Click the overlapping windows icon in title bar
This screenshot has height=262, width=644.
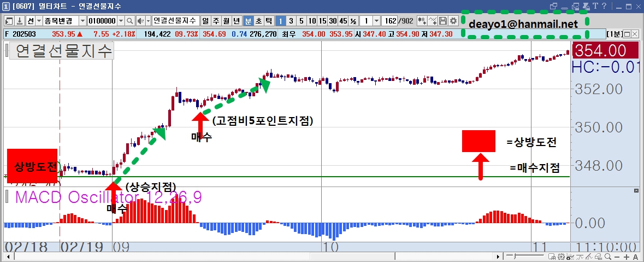click(554, 6)
